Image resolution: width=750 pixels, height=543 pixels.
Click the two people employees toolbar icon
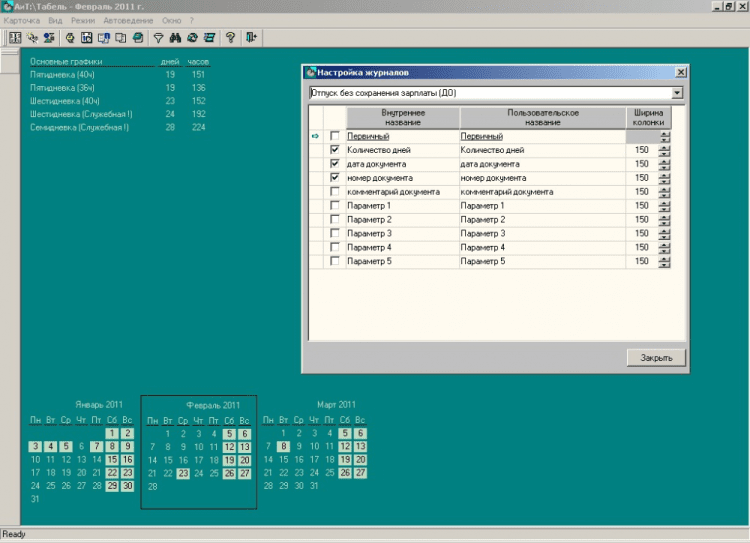[48, 38]
